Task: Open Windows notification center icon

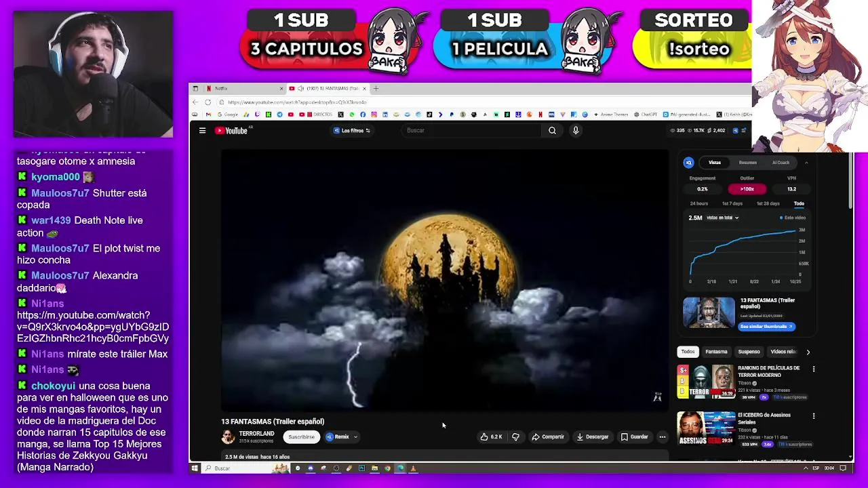Action: (x=843, y=468)
